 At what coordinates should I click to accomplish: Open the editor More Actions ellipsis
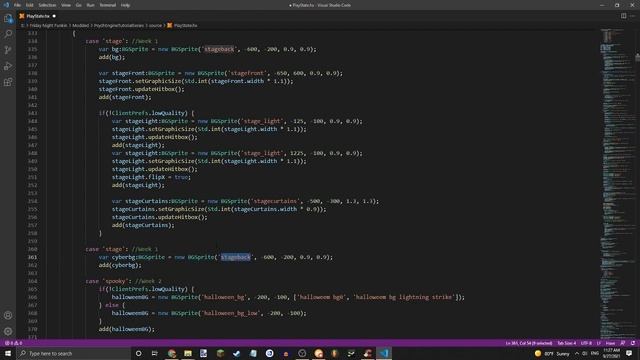pos(632,16)
